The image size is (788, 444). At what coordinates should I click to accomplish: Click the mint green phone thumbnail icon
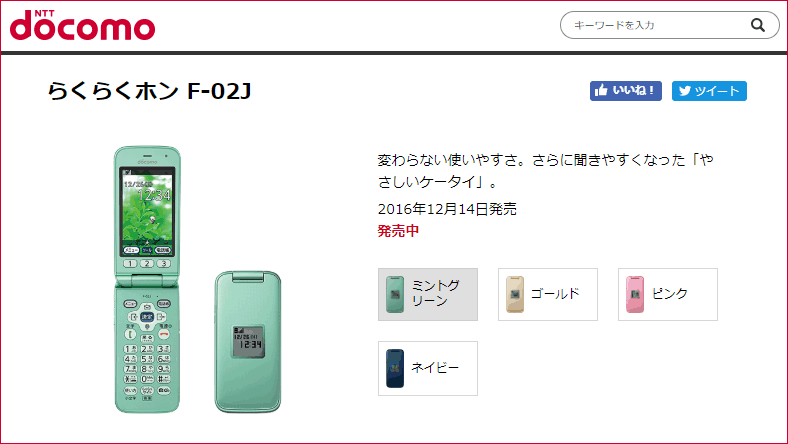(x=395, y=294)
